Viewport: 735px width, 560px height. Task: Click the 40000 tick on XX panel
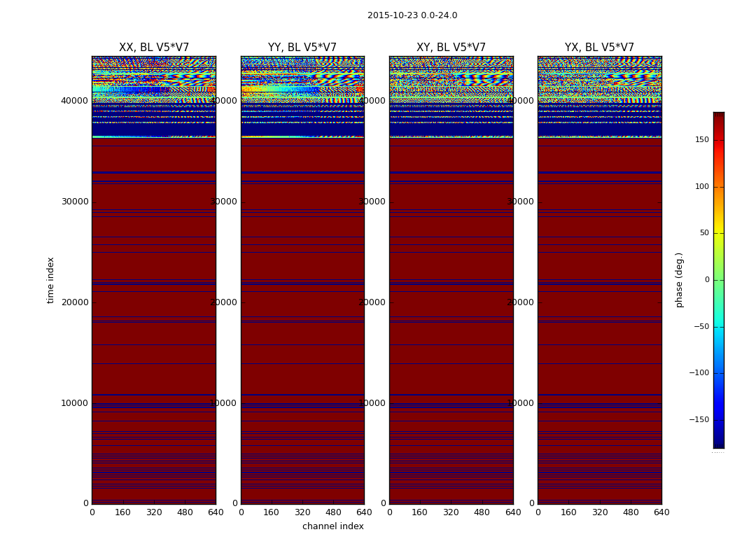[x=75, y=101]
